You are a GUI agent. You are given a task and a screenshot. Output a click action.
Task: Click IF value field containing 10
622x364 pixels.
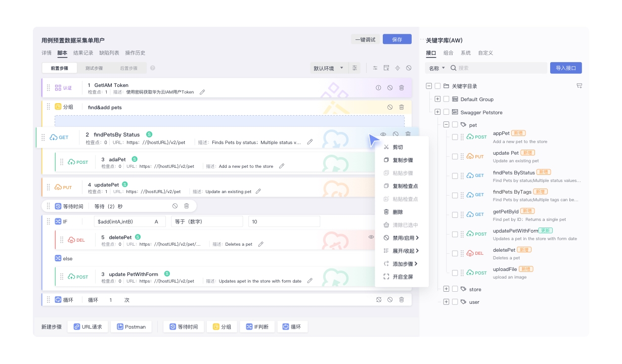[284, 221]
